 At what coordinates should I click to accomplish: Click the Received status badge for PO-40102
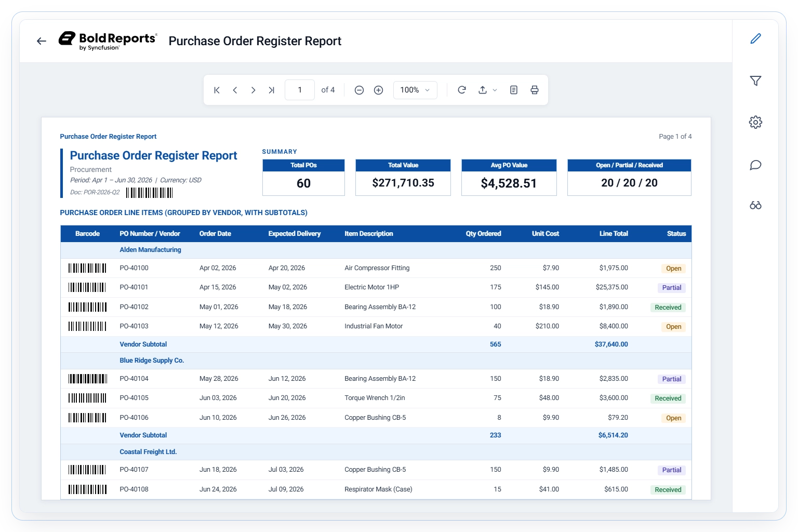tap(668, 308)
